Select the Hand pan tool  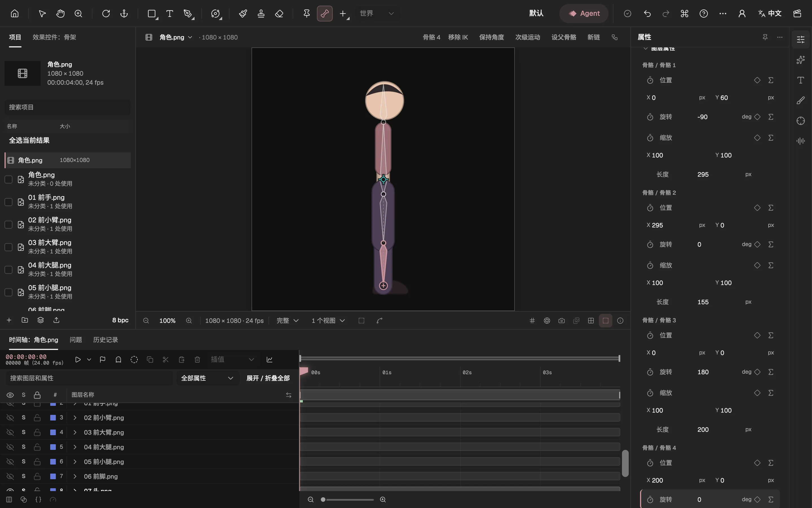(x=60, y=14)
